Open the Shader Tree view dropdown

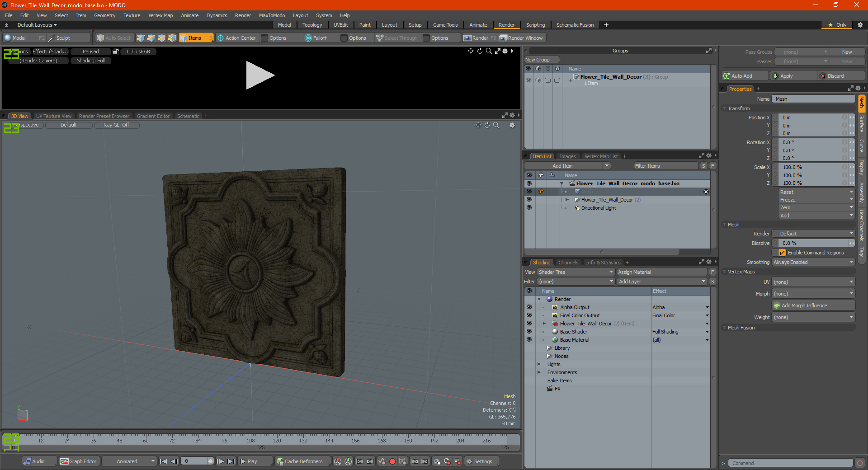pos(576,272)
